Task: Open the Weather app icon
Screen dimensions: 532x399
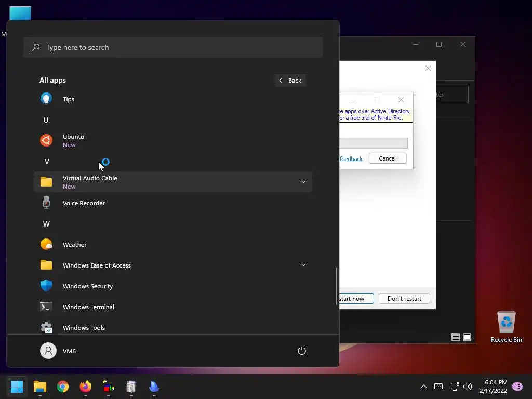Action: (x=46, y=244)
